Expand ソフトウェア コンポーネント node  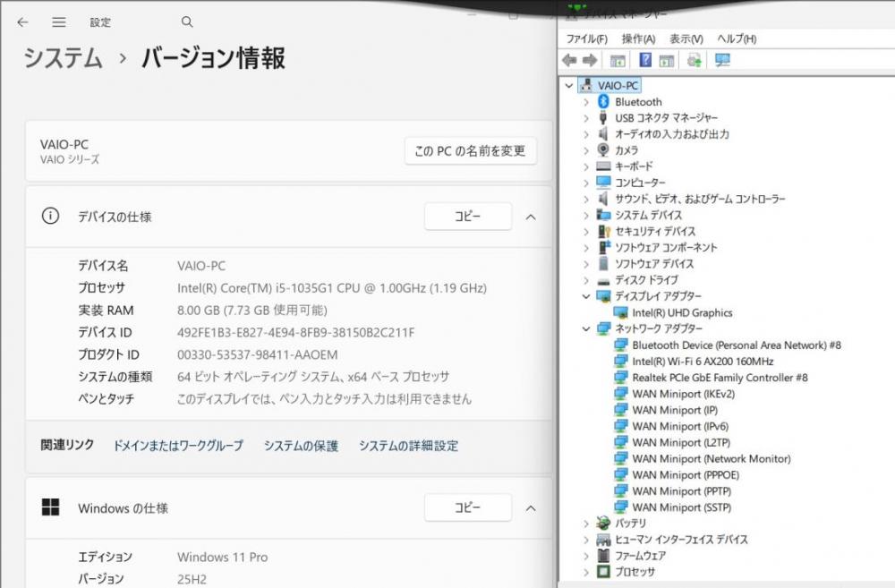pos(585,248)
